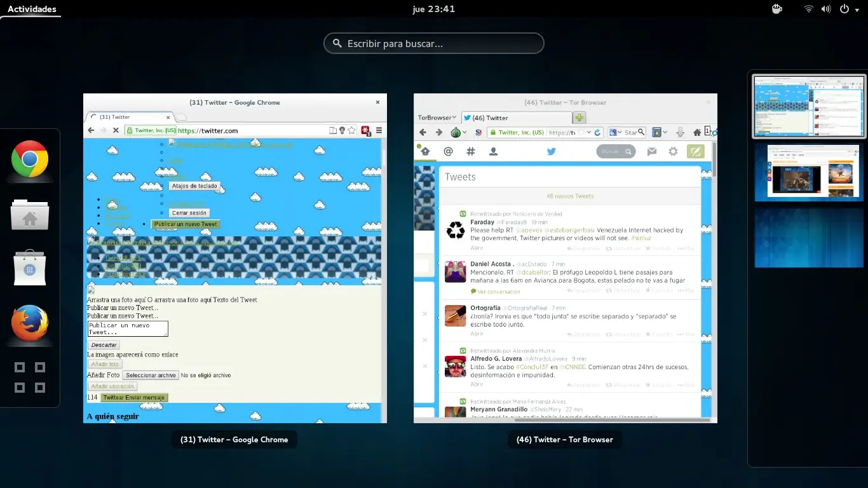Viewport: 868px width, 488px height.
Task: Click the Wi-Fi status icon
Action: [x=808, y=9]
